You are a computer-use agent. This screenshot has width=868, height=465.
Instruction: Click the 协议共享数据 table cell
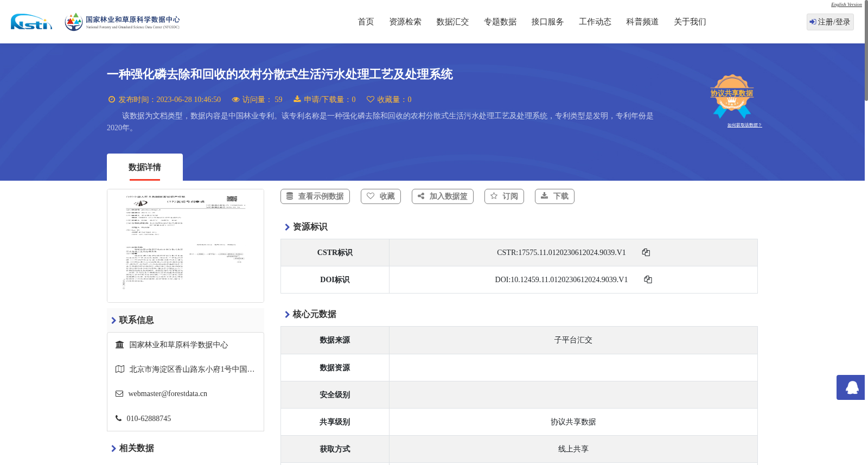point(573,422)
